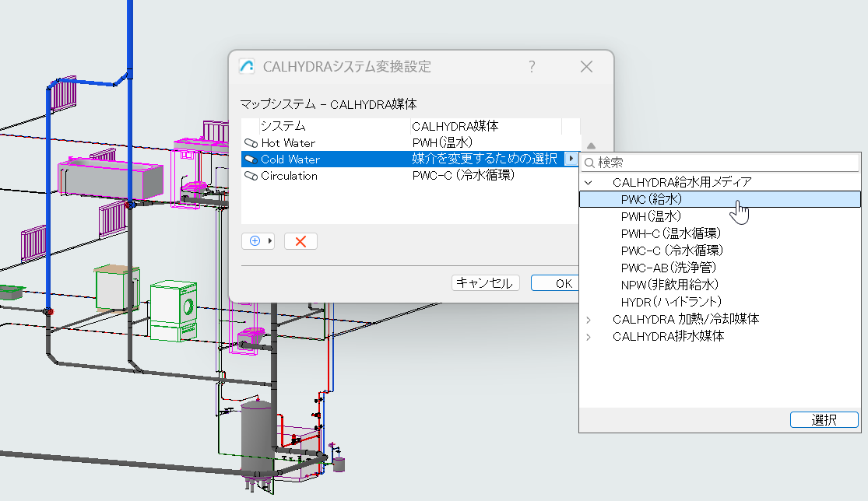The height and width of the screenshot is (501, 868).
Task: Choose PWC-C (冷水循環) in the popup list
Action: tap(720, 250)
